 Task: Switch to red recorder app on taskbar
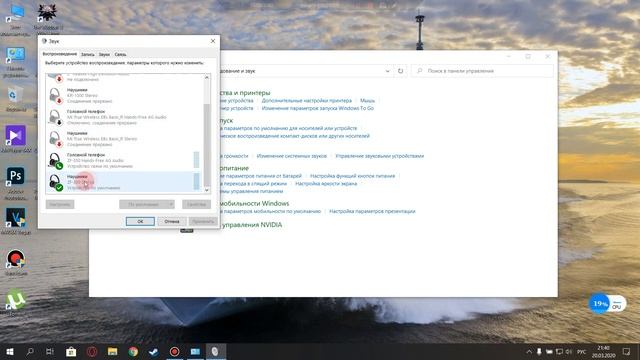click(174, 351)
